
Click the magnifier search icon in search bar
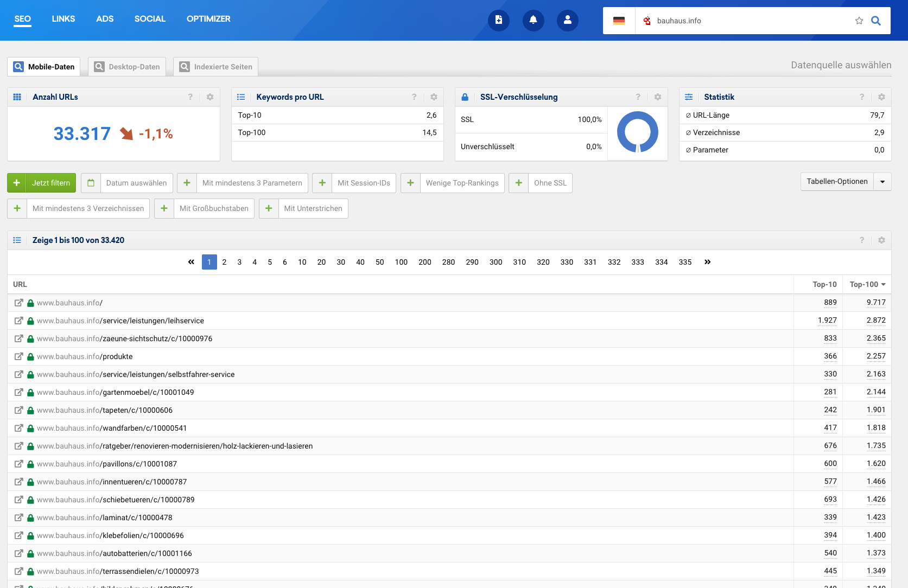876,21
